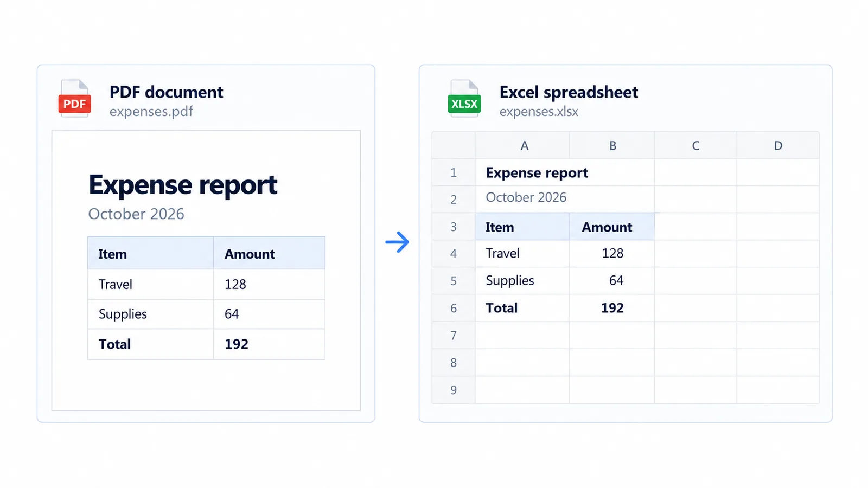Select cell B5 with value 64
This screenshot has width=868, height=488.
[x=612, y=281]
